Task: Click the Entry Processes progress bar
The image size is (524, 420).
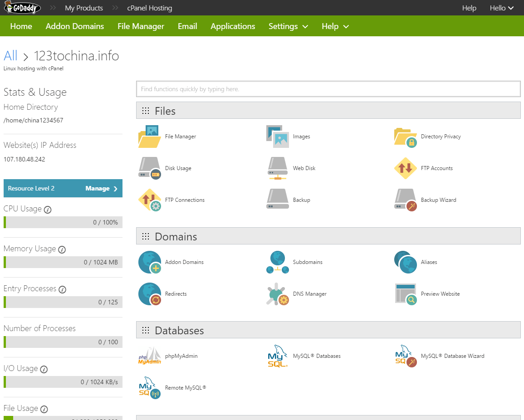Action: pyautogui.click(x=63, y=302)
